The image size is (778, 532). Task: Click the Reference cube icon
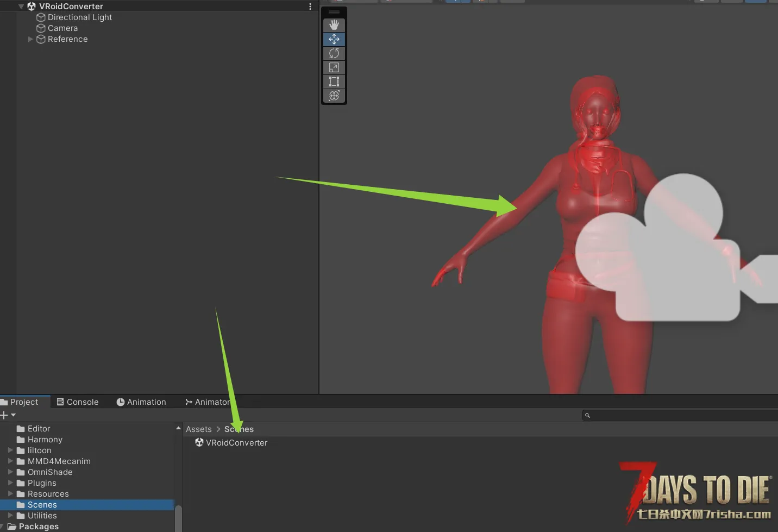point(41,39)
